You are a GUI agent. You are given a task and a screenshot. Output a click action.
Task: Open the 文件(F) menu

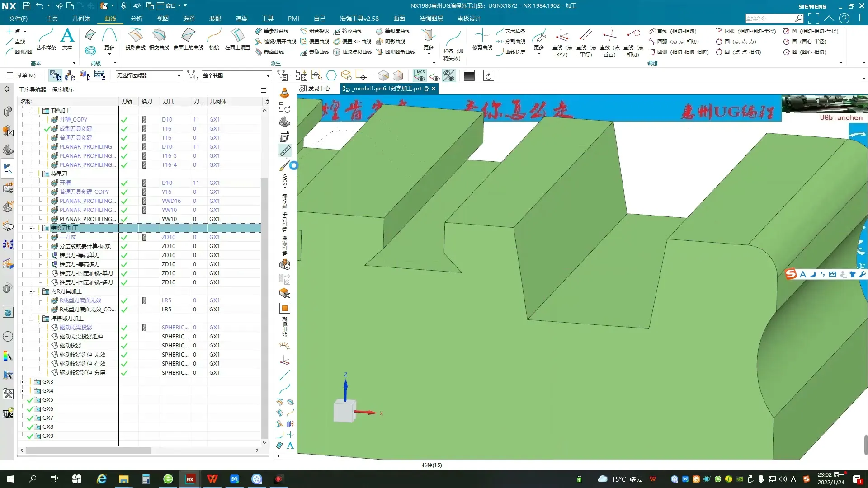pyautogui.click(x=18, y=19)
